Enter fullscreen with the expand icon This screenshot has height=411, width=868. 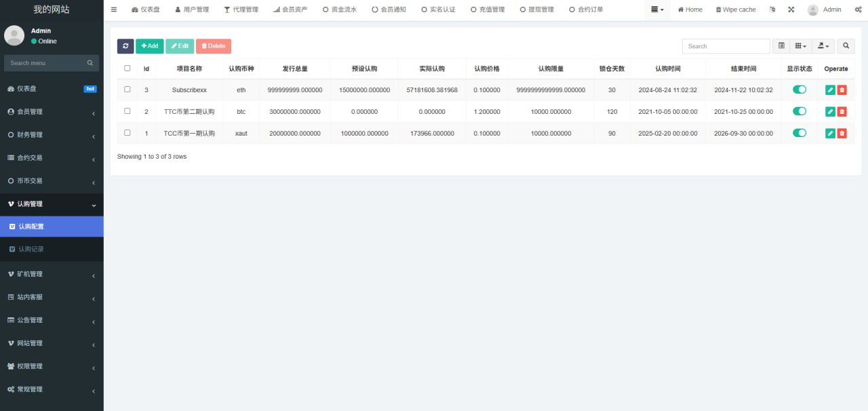tap(791, 9)
